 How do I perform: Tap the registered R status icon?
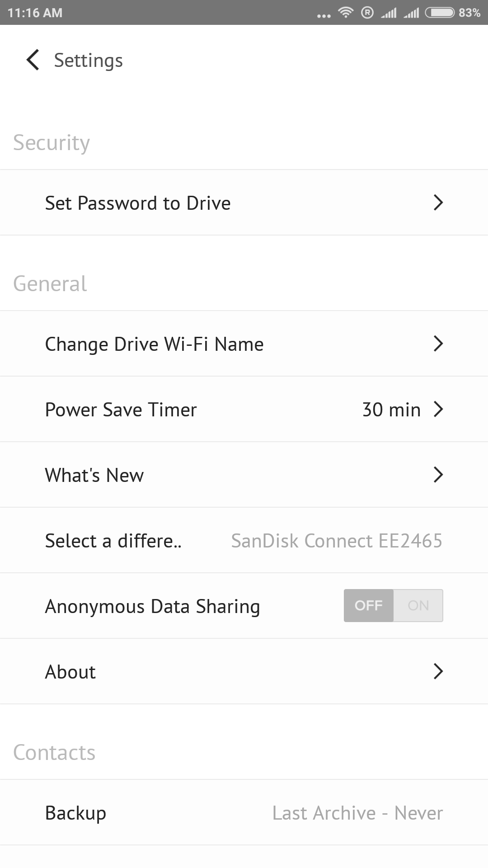(x=367, y=13)
